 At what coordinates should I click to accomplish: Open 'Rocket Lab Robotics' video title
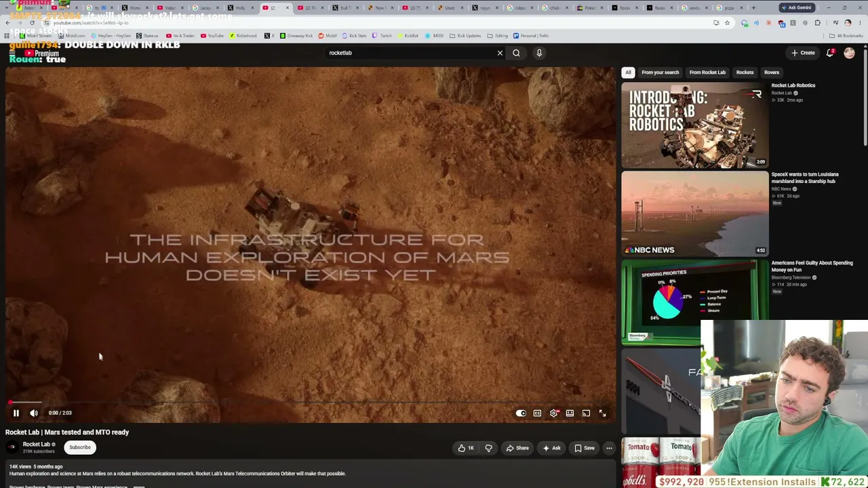pos(793,85)
